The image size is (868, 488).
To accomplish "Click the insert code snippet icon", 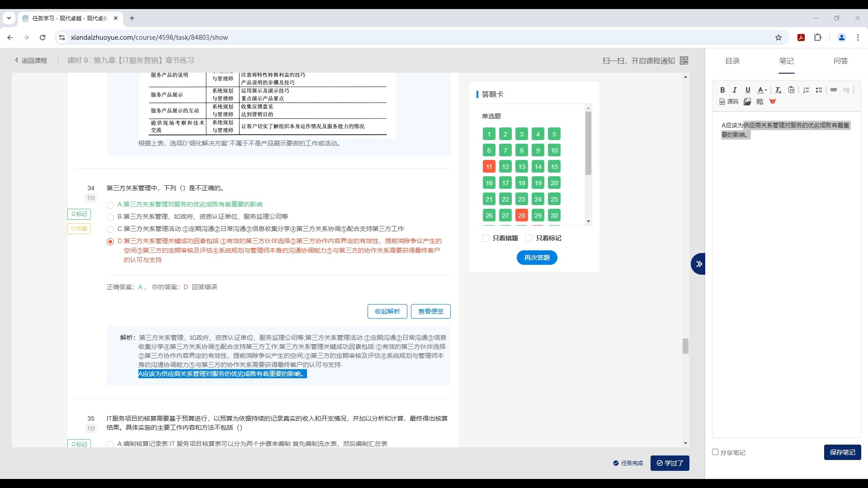I will 760,102.
